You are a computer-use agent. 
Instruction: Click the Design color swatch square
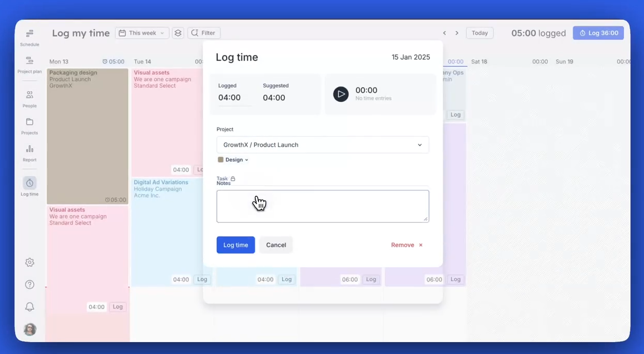click(x=220, y=160)
